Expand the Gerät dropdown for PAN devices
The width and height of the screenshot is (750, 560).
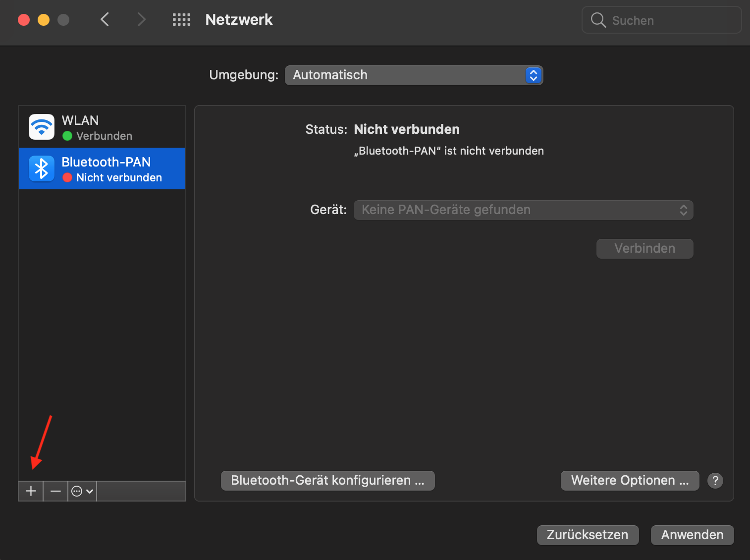[x=523, y=210]
